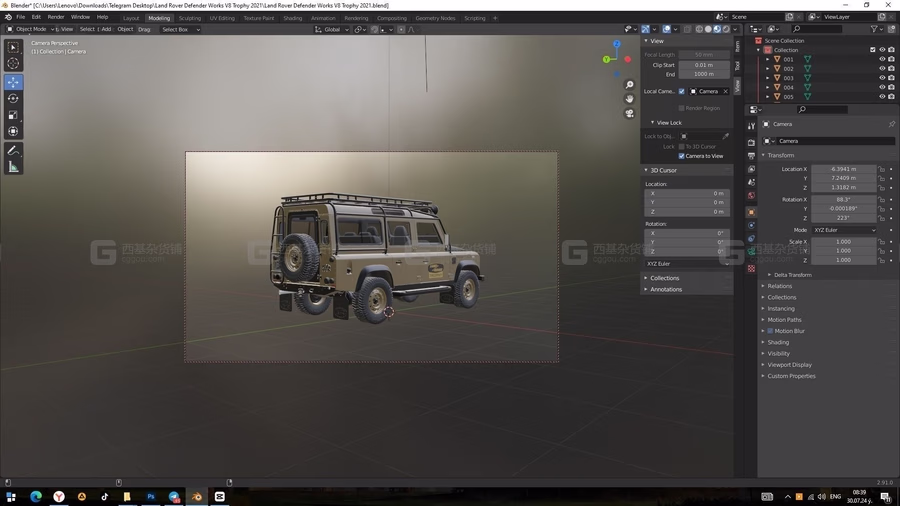The height and width of the screenshot is (506, 900).
Task: Open the File menu
Action: pos(21,17)
